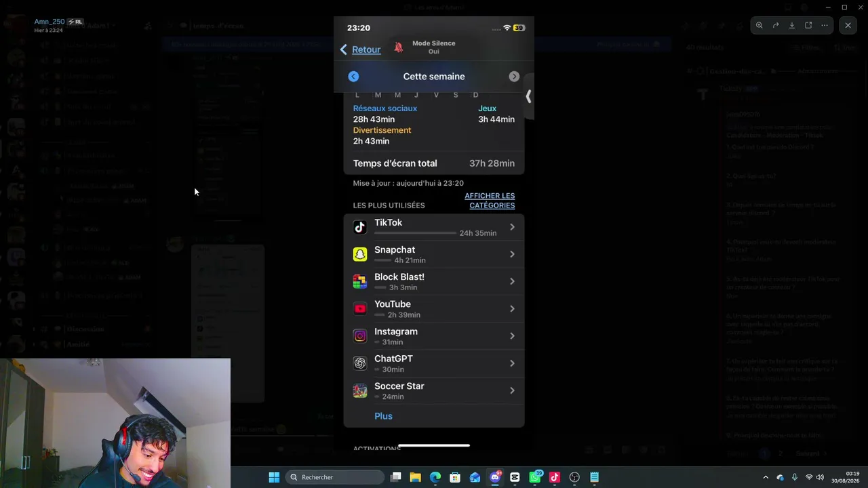Open Notepad from the taskbar
This screenshot has width=868, height=488.
[x=594, y=477]
